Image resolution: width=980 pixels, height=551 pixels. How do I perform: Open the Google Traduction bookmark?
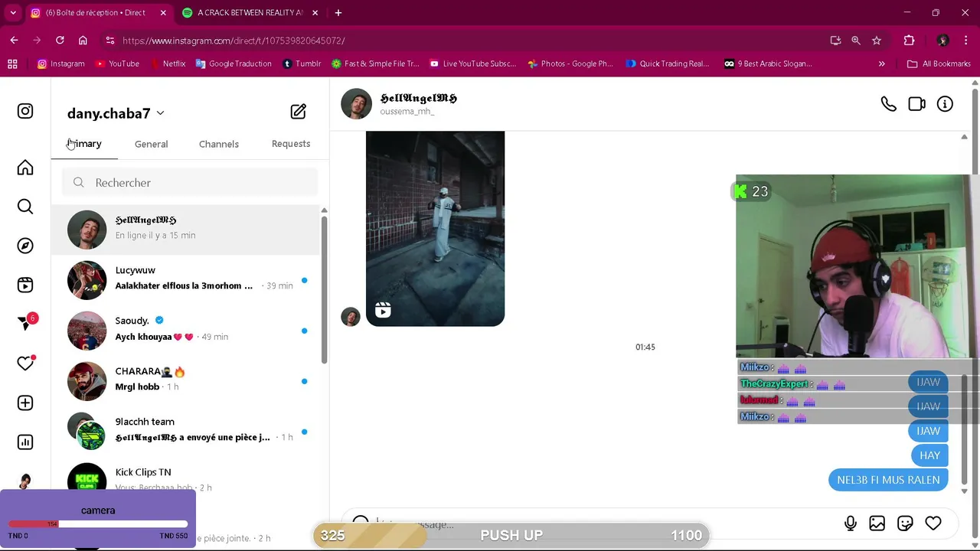pos(234,64)
